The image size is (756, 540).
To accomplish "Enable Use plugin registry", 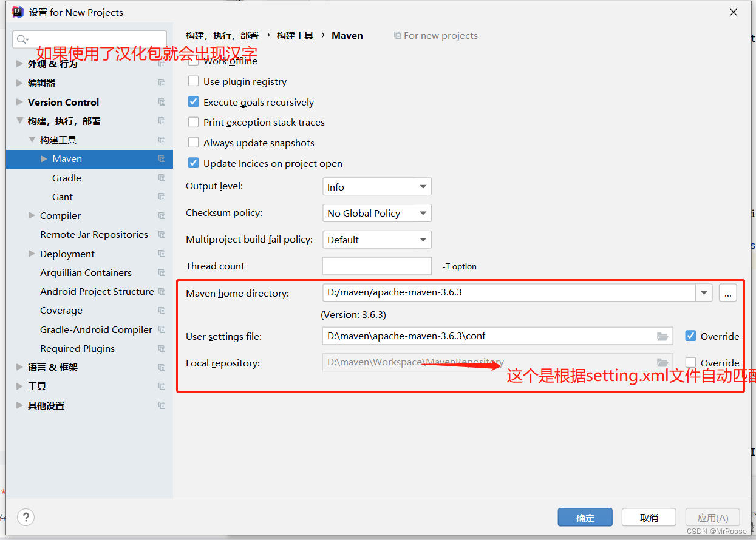I will pyautogui.click(x=193, y=81).
